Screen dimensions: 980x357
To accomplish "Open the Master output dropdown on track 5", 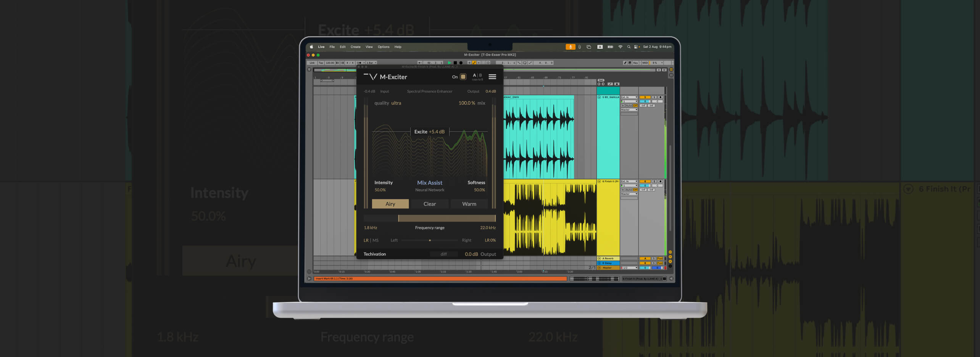I will click(629, 110).
